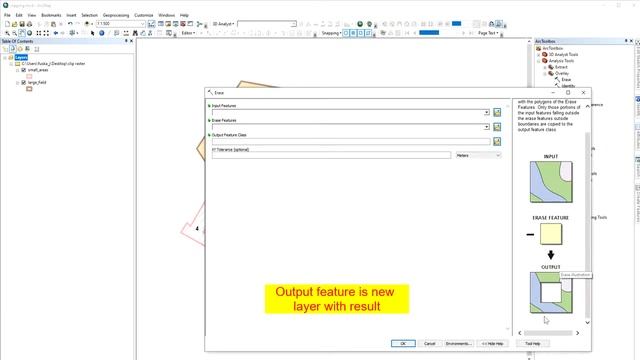Click the Print icon in toolbar
640x360 pixels.
(29, 24)
